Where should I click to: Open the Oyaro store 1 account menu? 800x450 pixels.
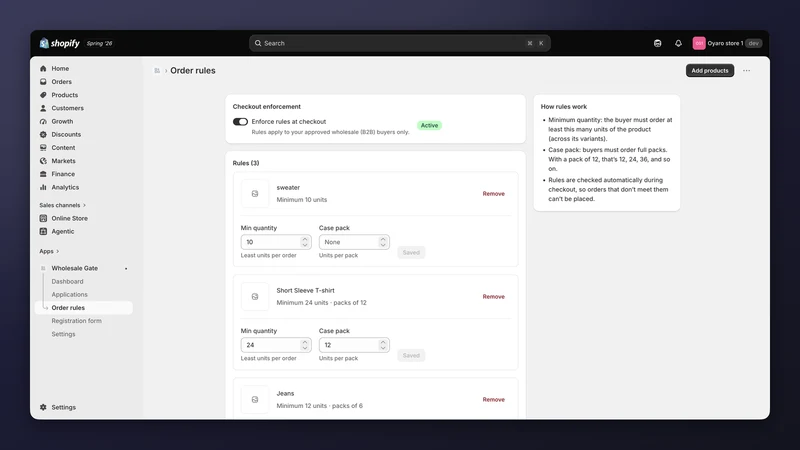click(727, 43)
